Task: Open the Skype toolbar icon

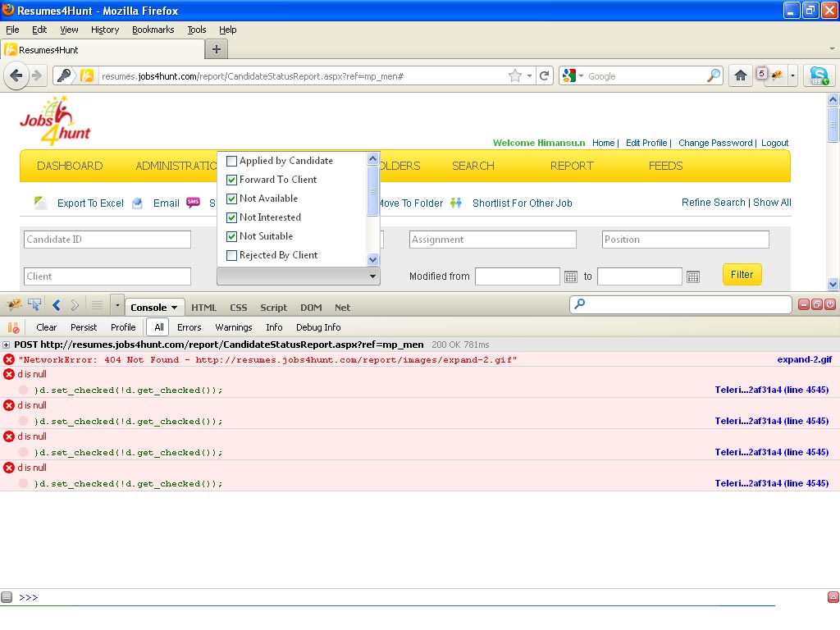Action: pos(819,75)
